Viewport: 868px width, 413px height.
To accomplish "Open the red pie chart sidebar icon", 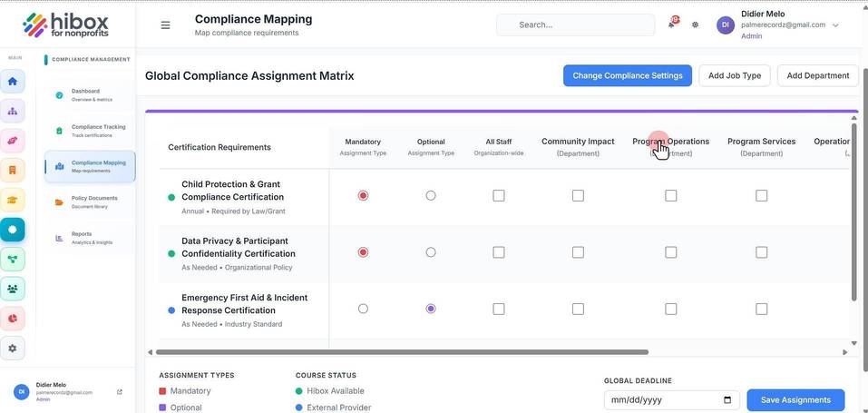I will pos(13,319).
